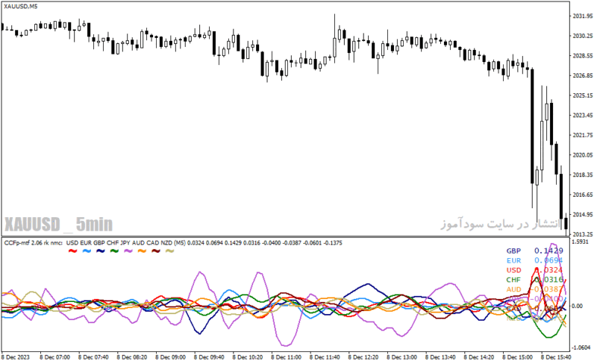This screenshot has width=597, height=364.
Task: Click the red USD legend swatch
Action: (72, 251)
